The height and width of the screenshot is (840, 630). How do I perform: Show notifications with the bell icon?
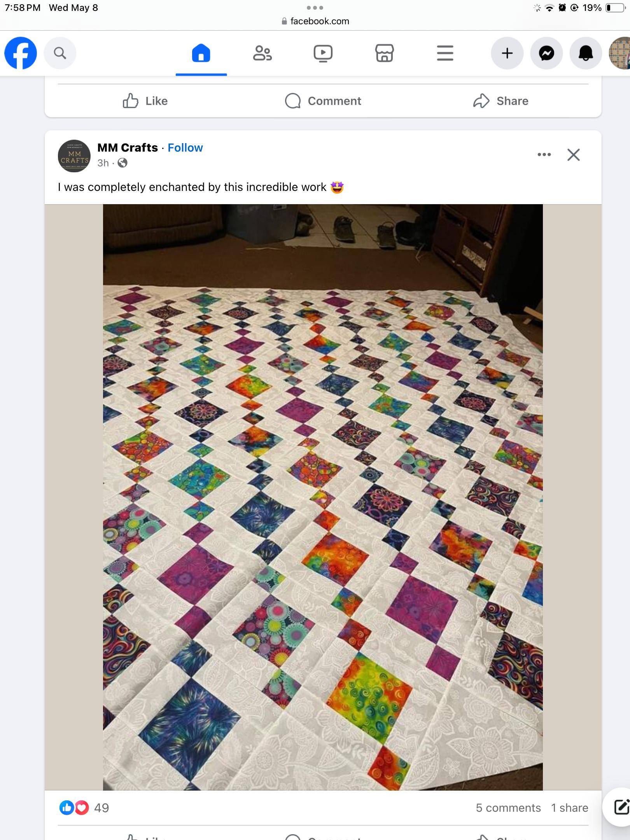point(586,53)
